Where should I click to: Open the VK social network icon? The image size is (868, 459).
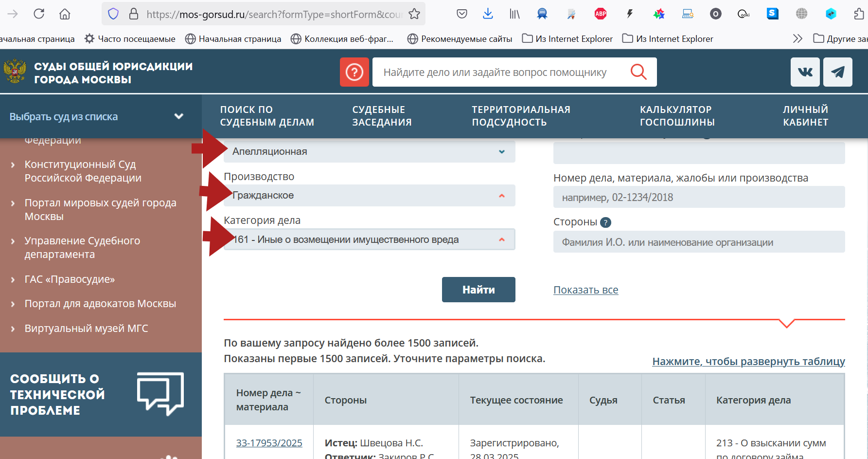pyautogui.click(x=805, y=72)
